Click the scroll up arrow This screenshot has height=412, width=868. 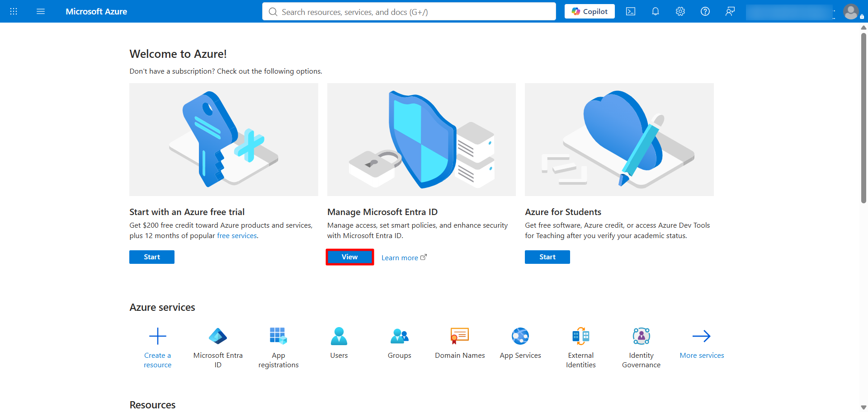[x=864, y=28]
